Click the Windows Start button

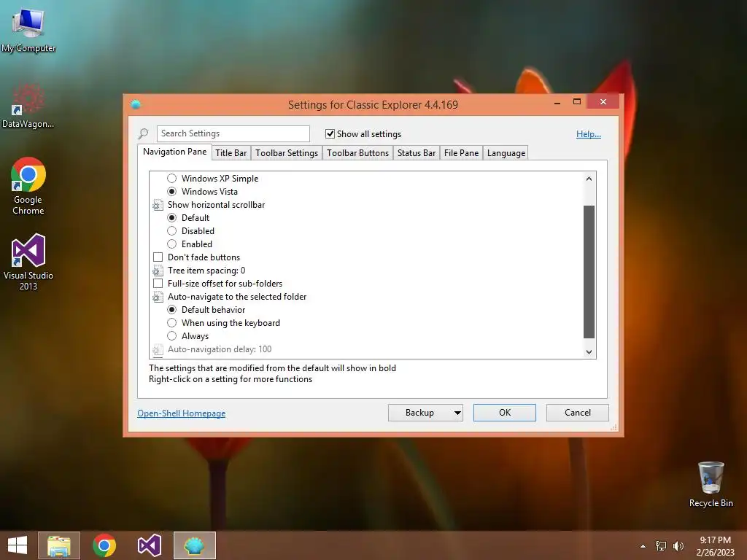click(18, 545)
